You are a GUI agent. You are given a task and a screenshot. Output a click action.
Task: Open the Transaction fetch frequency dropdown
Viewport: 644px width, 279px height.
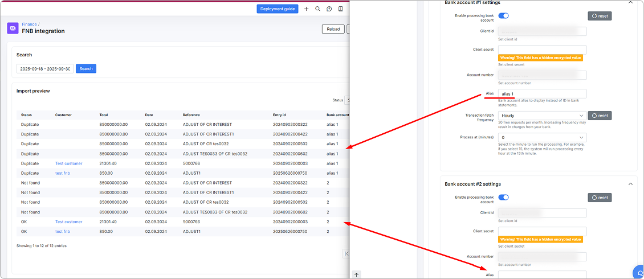point(541,116)
